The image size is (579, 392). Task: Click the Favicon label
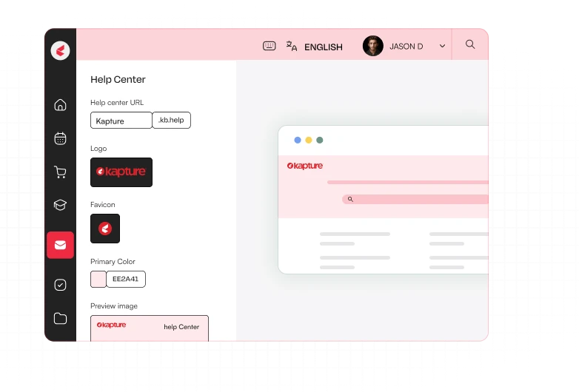pos(103,205)
